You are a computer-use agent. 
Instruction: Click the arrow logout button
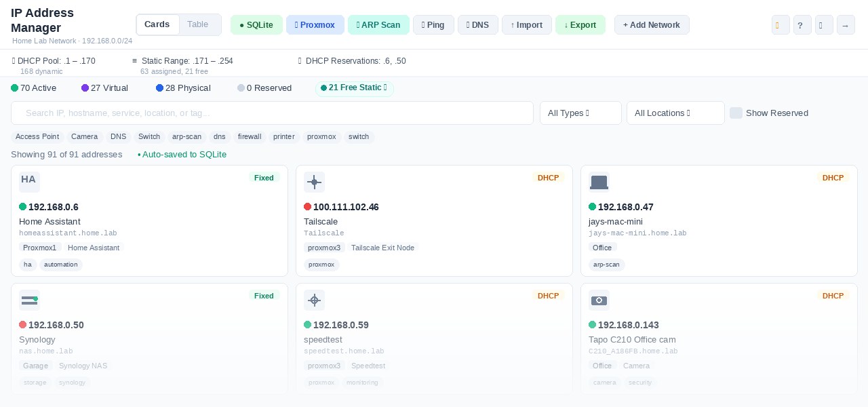[x=846, y=25]
